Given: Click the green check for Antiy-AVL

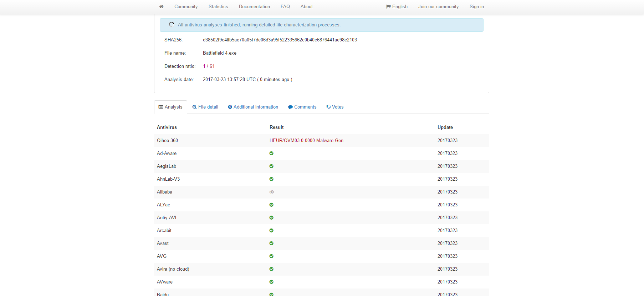Looking at the screenshot, I should [271, 218].
